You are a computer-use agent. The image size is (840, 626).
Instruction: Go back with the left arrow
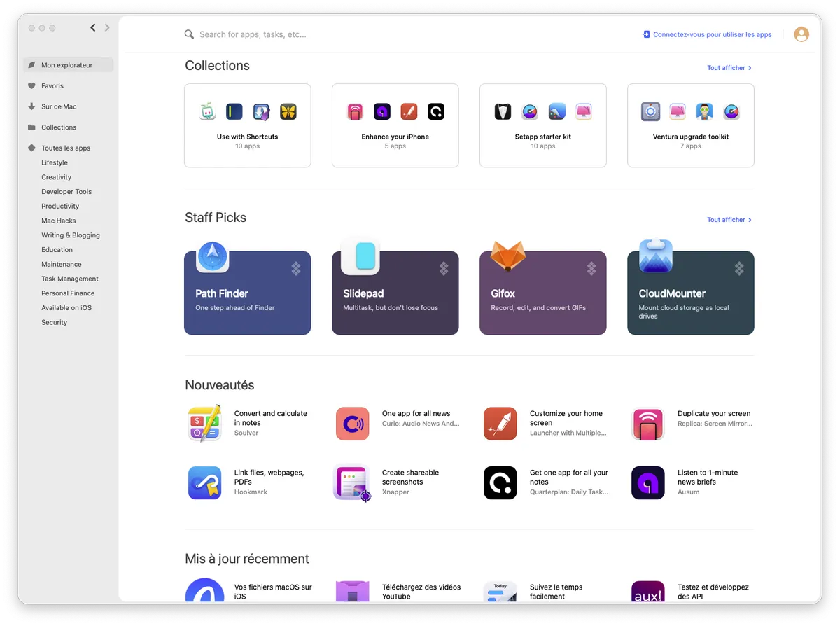coord(93,28)
